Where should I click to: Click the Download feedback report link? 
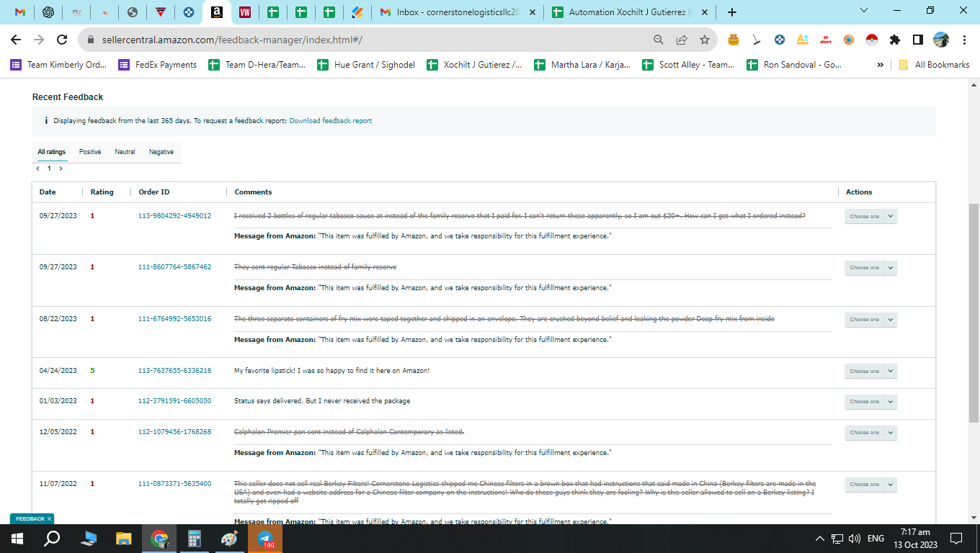click(331, 121)
